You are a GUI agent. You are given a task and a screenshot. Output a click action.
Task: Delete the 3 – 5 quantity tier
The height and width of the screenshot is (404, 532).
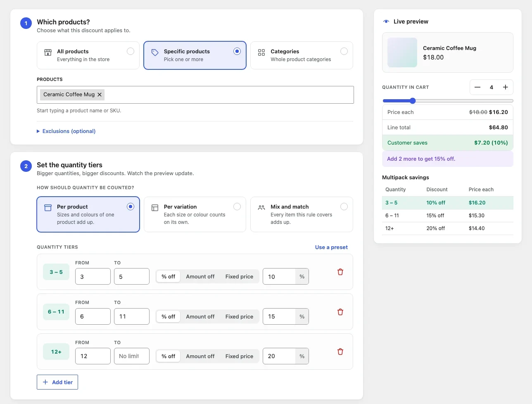coord(340,272)
